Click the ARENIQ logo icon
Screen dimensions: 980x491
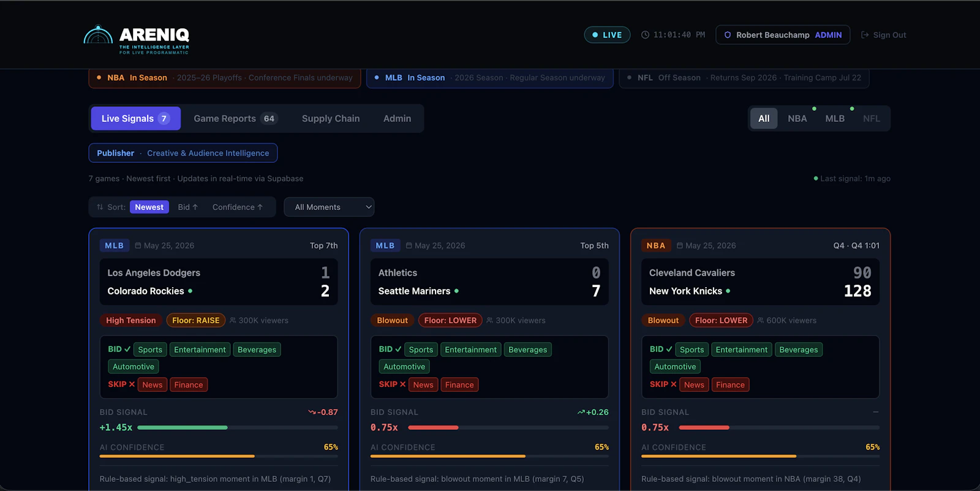[x=98, y=36]
